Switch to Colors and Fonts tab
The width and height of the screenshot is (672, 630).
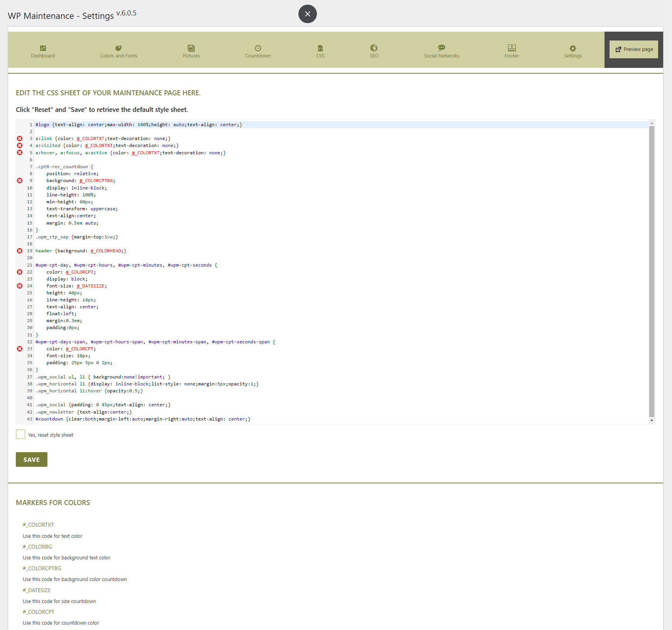[119, 51]
